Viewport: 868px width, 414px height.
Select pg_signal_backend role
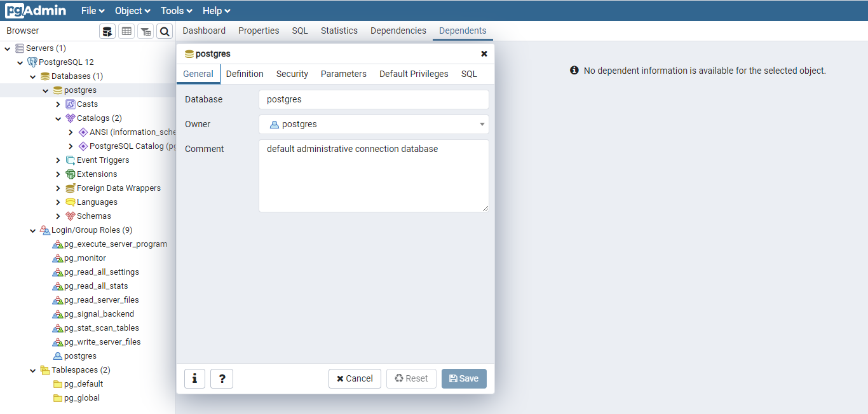[x=99, y=314]
